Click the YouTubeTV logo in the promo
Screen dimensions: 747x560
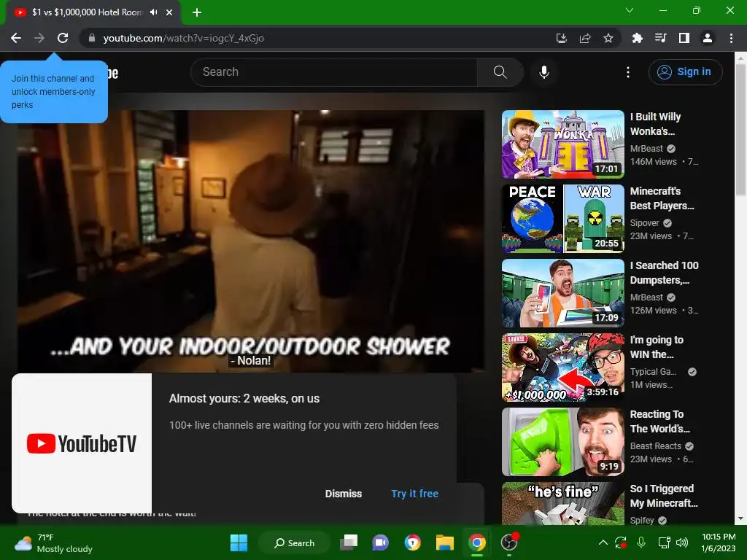(82, 443)
